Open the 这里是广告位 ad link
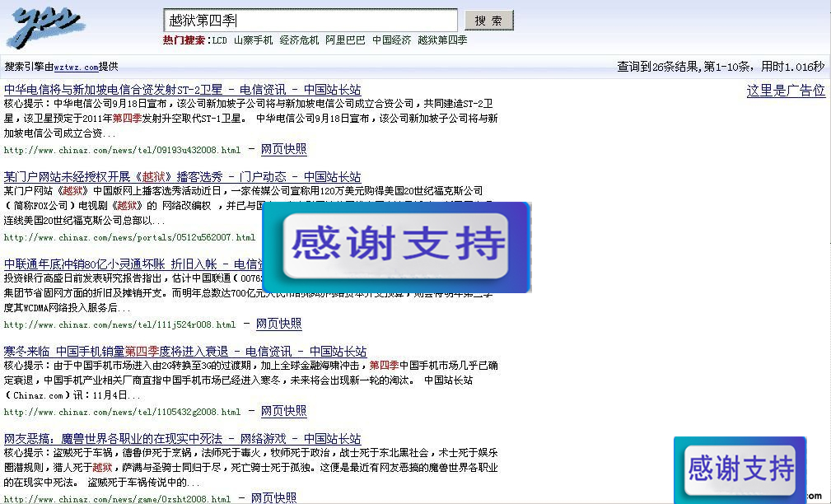 pos(786,91)
